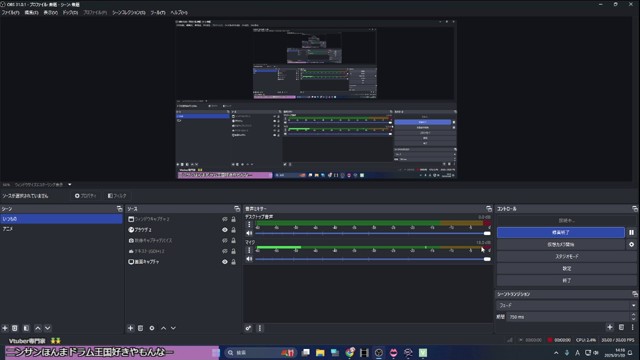Mute the マイク speaker icon
The image size is (640, 360).
coord(249,259)
